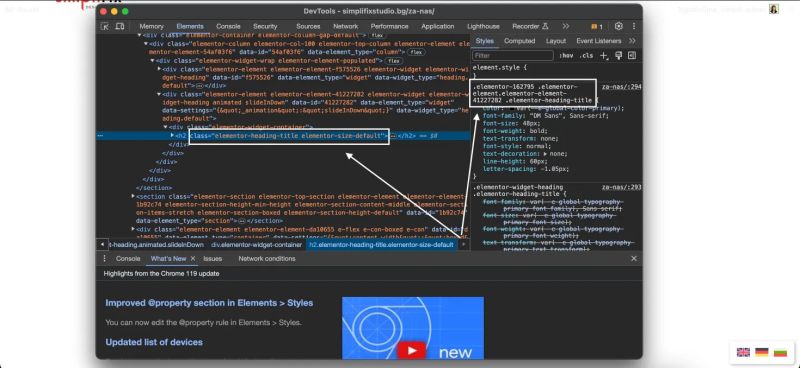Open the Recorder panel tab
The height and width of the screenshot is (368, 800).
pos(530,27)
